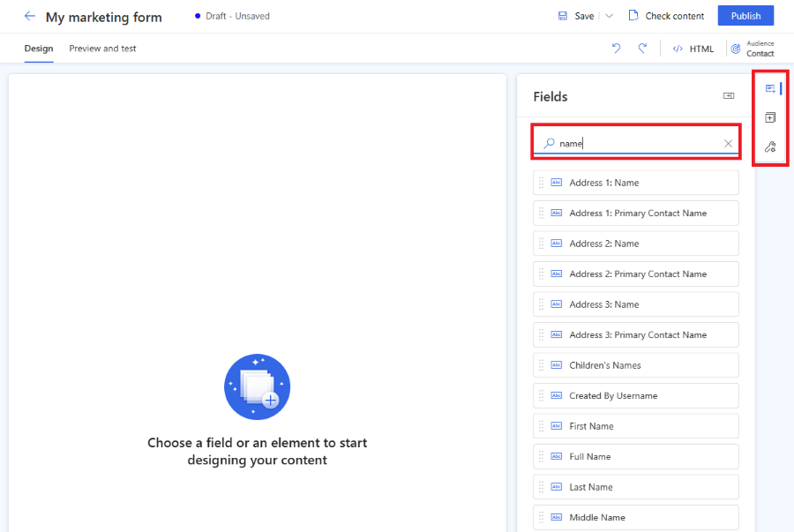Screen dimensions: 794x532
Task: Select the Address 3: Name field
Action: [x=635, y=304]
